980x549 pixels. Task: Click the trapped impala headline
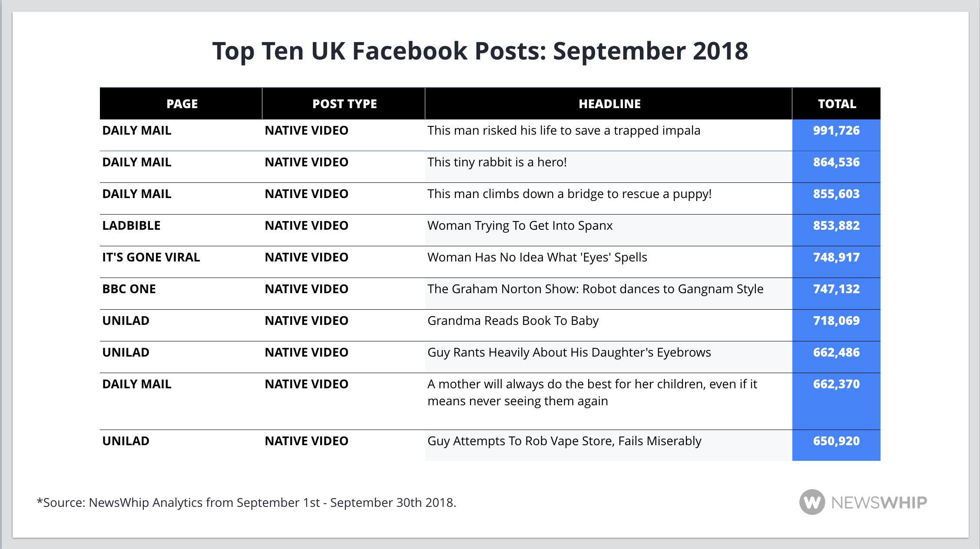click(563, 130)
